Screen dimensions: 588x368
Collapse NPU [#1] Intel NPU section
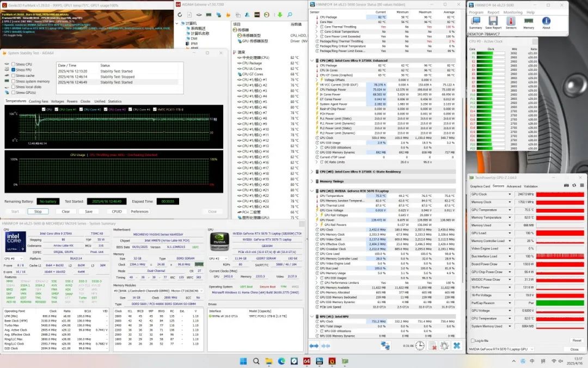click(312, 317)
